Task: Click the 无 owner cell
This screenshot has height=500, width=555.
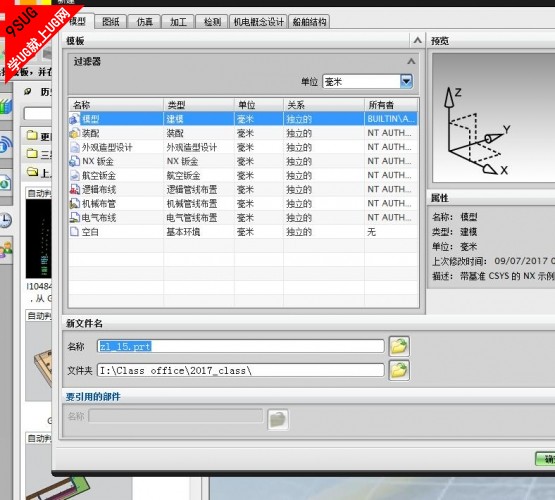Action: coord(391,232)
